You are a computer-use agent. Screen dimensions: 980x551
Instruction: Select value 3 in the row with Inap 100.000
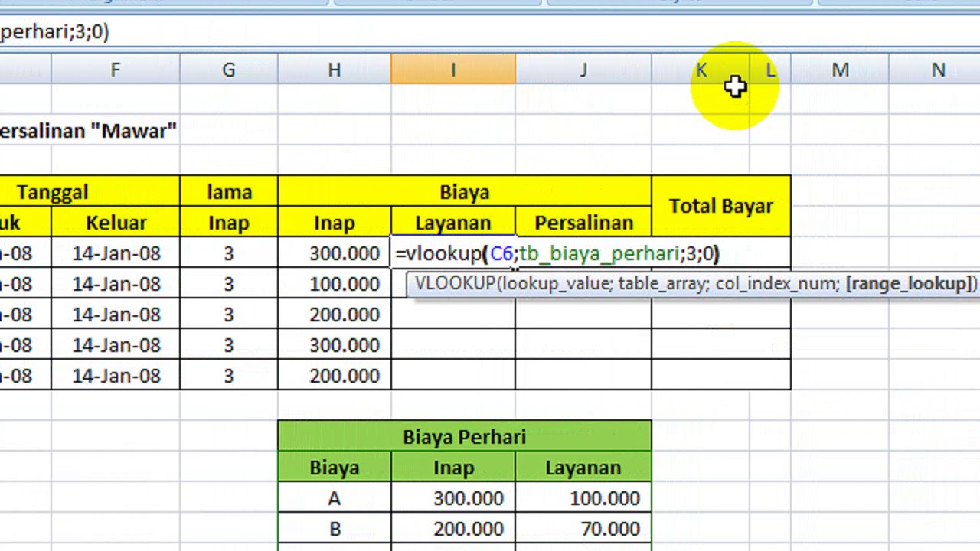[229, 283]
